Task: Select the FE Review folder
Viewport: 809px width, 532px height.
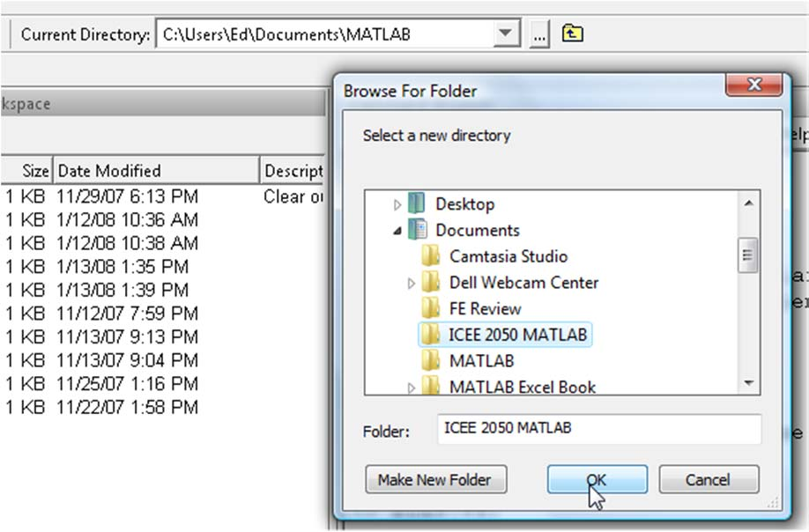Action: click(485, 309)
